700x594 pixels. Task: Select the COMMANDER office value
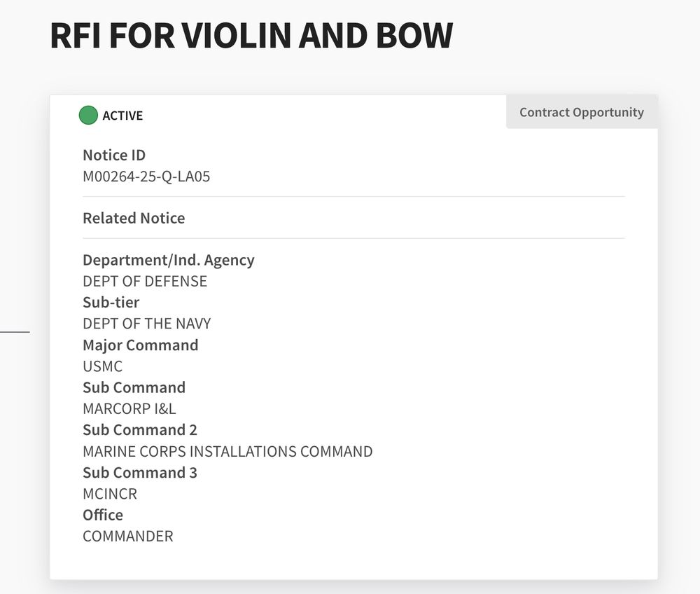127,536
